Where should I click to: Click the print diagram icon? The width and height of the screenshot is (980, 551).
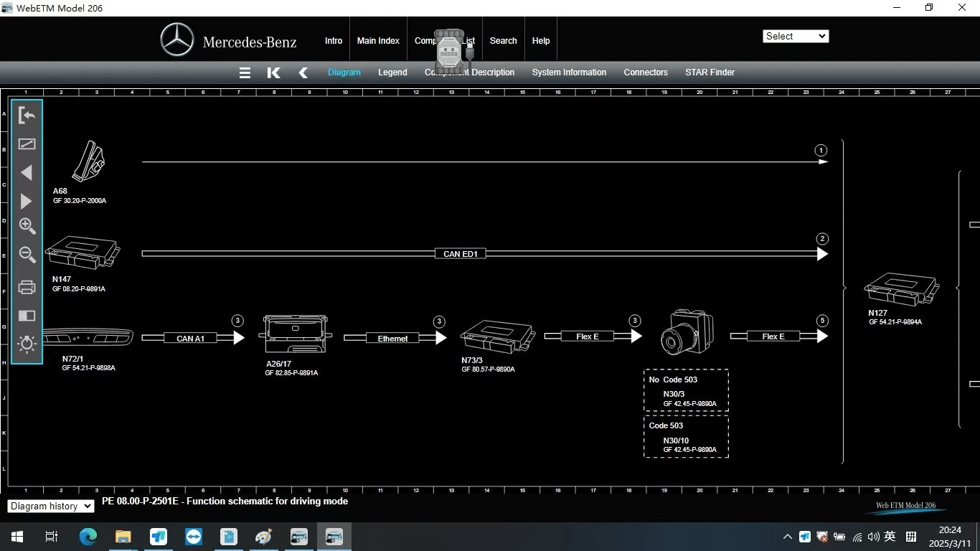27,287
